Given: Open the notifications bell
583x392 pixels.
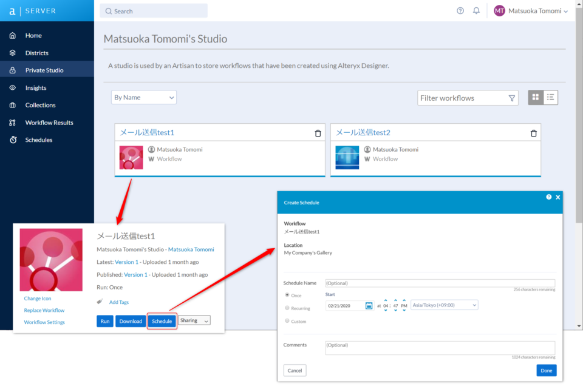Looking at the screenshot, I should 476,11.
